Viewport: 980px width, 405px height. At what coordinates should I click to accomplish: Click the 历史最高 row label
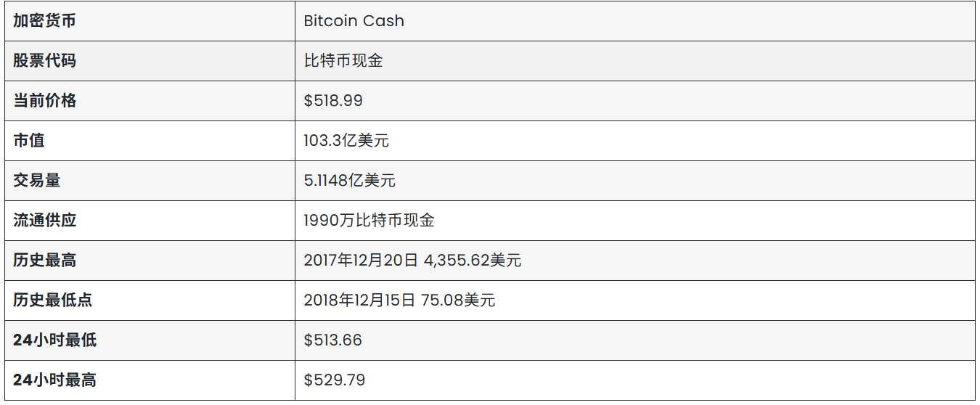tap(44, 261)
